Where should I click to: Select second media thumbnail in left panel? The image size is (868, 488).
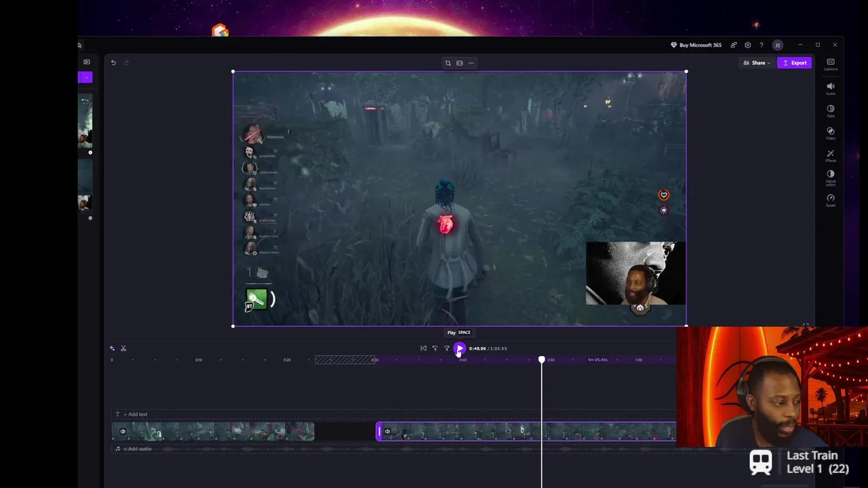[x=85, y=186]
